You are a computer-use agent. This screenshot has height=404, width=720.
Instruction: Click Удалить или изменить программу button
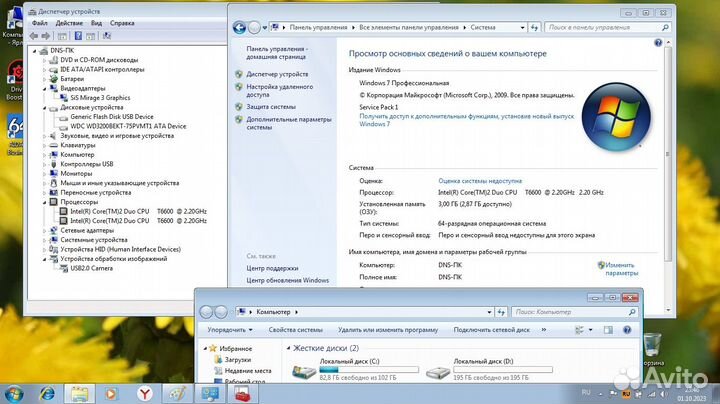(388, 330)
